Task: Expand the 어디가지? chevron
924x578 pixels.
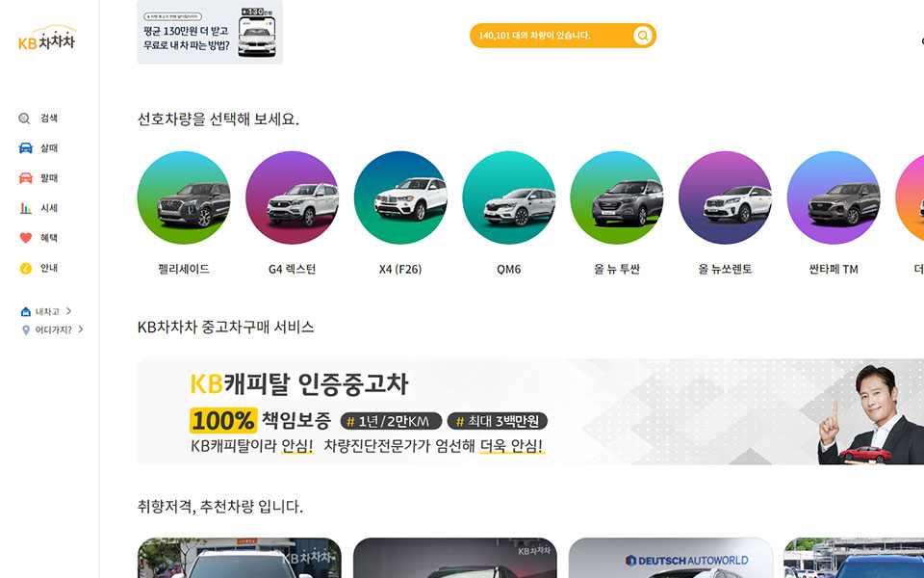Action: tap(81, 329)
